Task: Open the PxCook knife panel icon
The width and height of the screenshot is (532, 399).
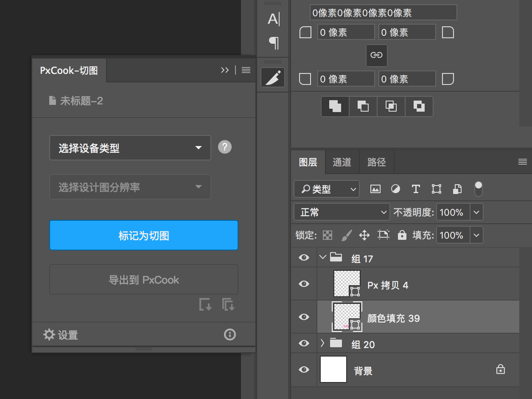Action: [273, 77]
